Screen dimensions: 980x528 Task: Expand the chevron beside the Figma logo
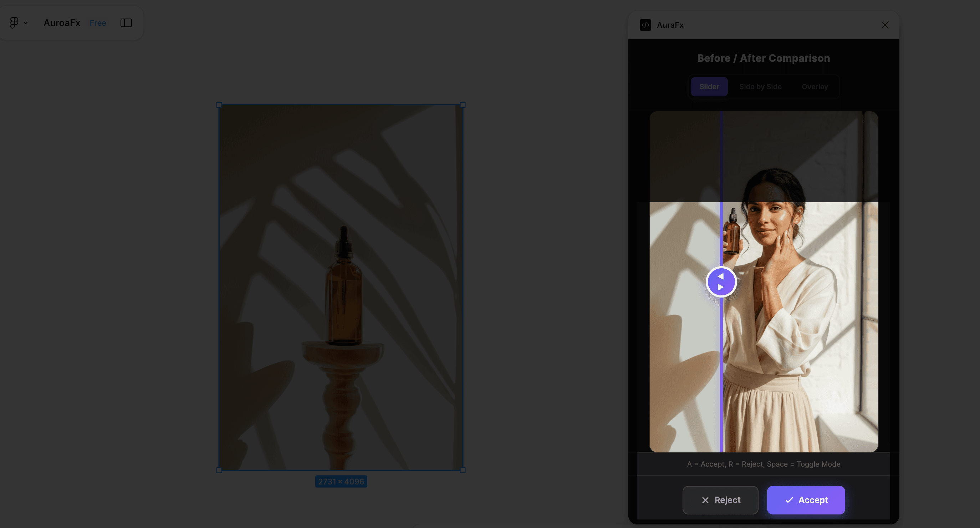tap(25, 23)
